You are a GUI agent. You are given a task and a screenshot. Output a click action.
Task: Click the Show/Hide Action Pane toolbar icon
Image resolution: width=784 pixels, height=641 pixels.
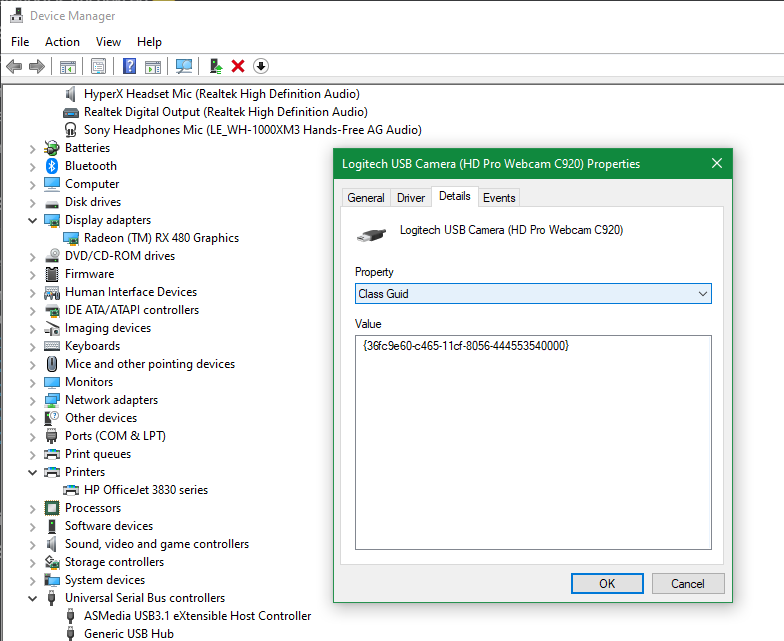tap(153, 66)
